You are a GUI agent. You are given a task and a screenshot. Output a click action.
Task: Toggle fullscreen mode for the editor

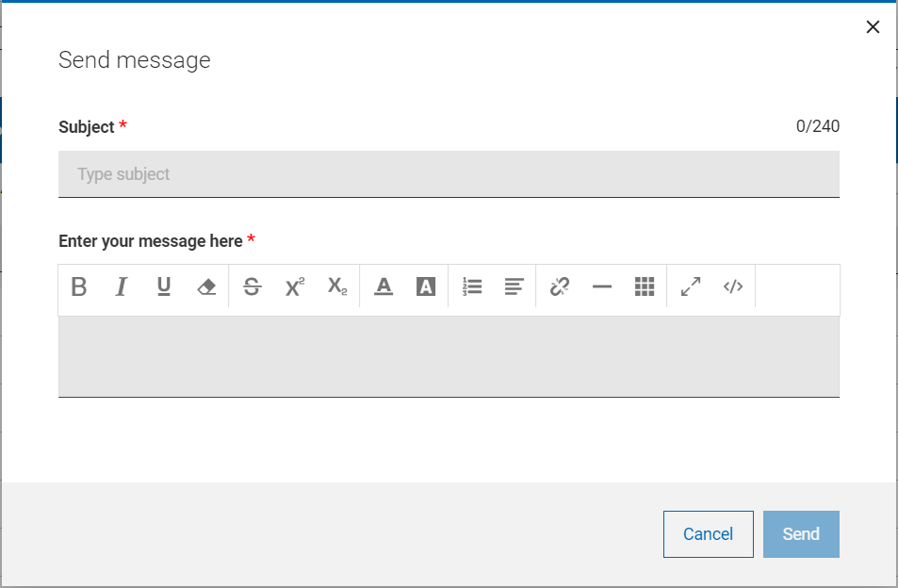690,287
